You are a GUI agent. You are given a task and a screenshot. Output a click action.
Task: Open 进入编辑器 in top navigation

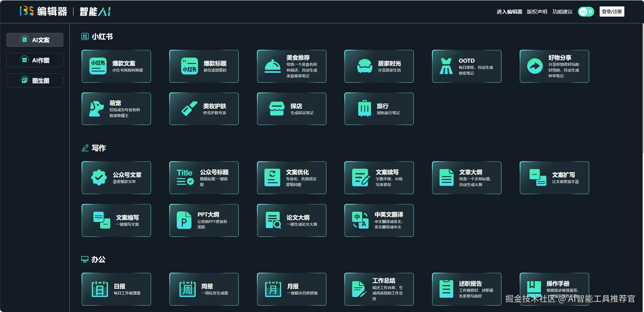(x=509, y=12)
